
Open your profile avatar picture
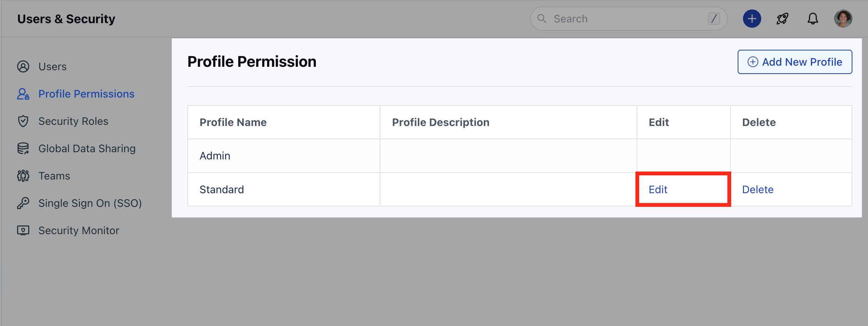[843, 18]
